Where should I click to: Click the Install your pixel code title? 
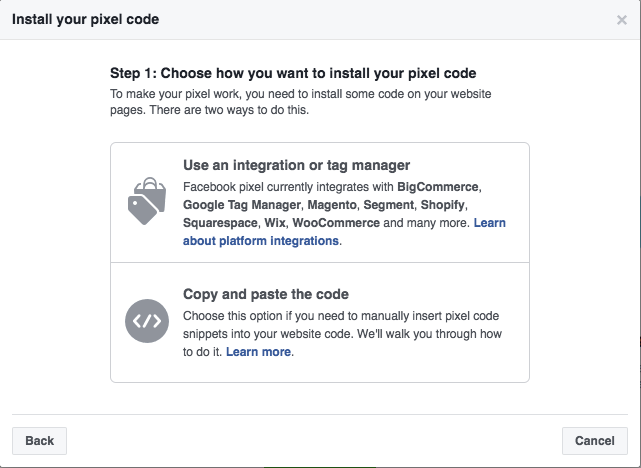click(85, 19)
